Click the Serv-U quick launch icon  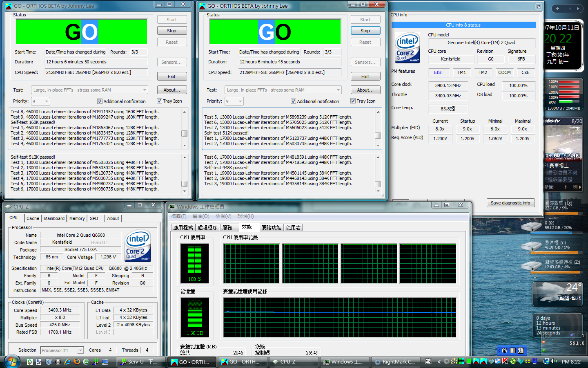click(96, 362)
